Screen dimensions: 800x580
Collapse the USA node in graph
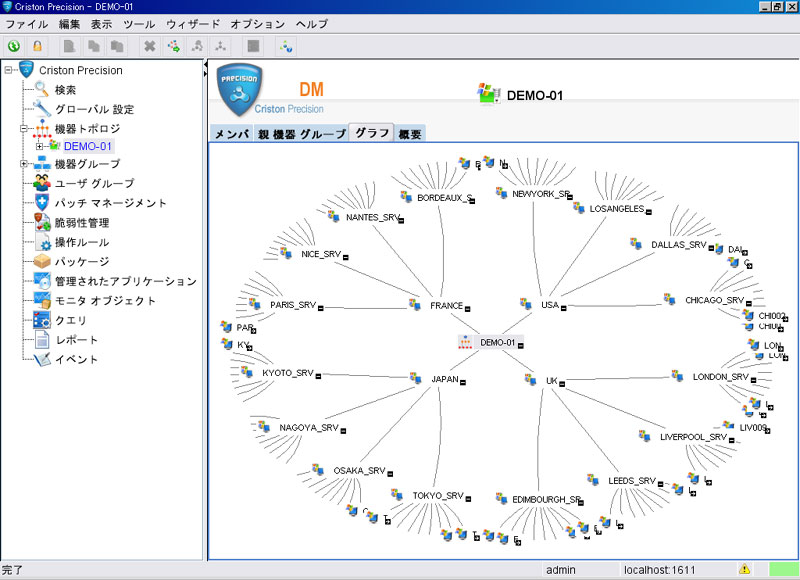(x=563, y=308)
